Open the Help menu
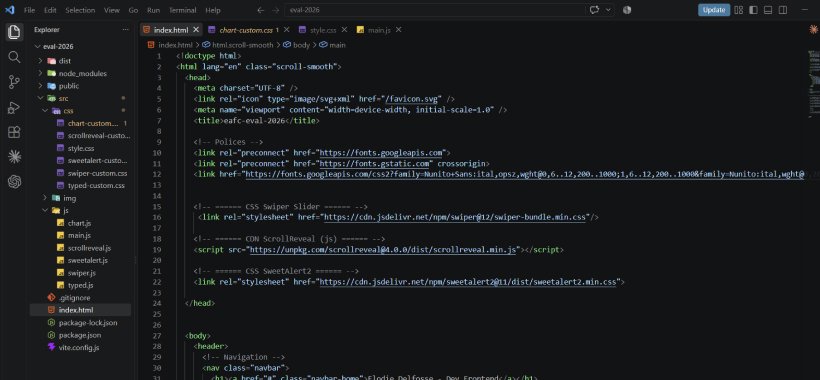This screenshot has height=380, width=820. pyautogui.click(x=213, y=10)
